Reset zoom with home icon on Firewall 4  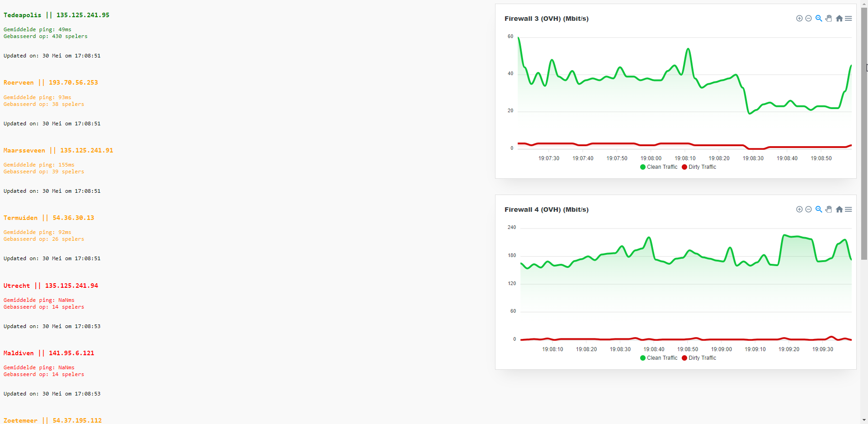(839, 210)
